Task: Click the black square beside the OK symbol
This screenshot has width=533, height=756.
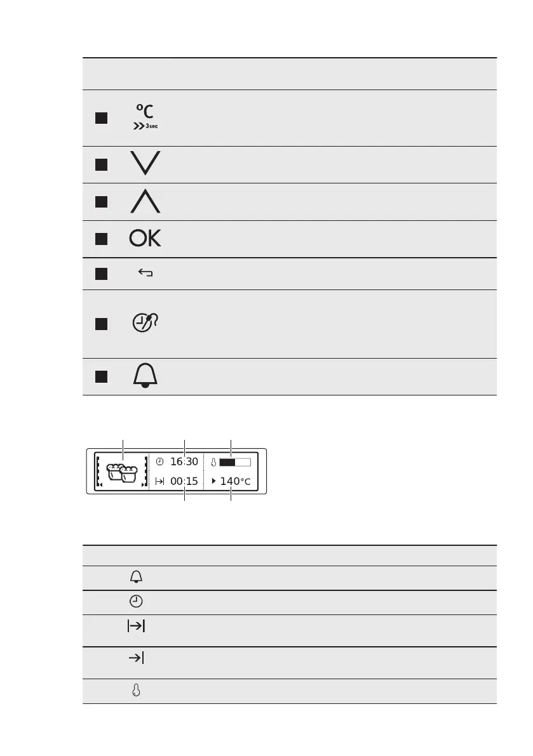Action: (x=98, y=239)
